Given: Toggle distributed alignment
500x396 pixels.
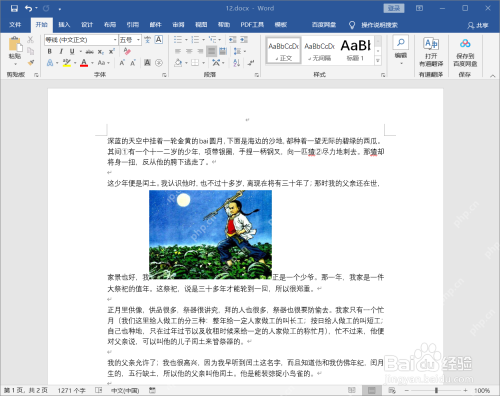Looking at the screenshot, I should coord(223,51).
